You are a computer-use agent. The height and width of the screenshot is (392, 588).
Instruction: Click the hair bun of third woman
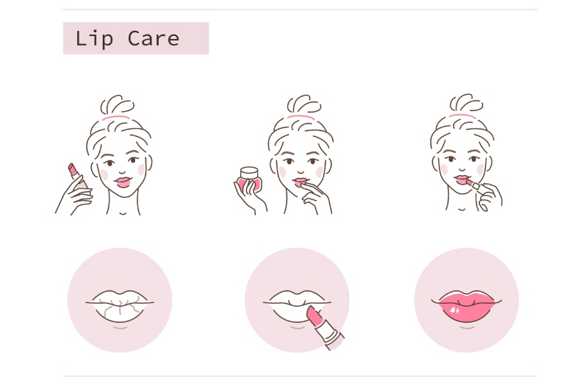[466, 103]
